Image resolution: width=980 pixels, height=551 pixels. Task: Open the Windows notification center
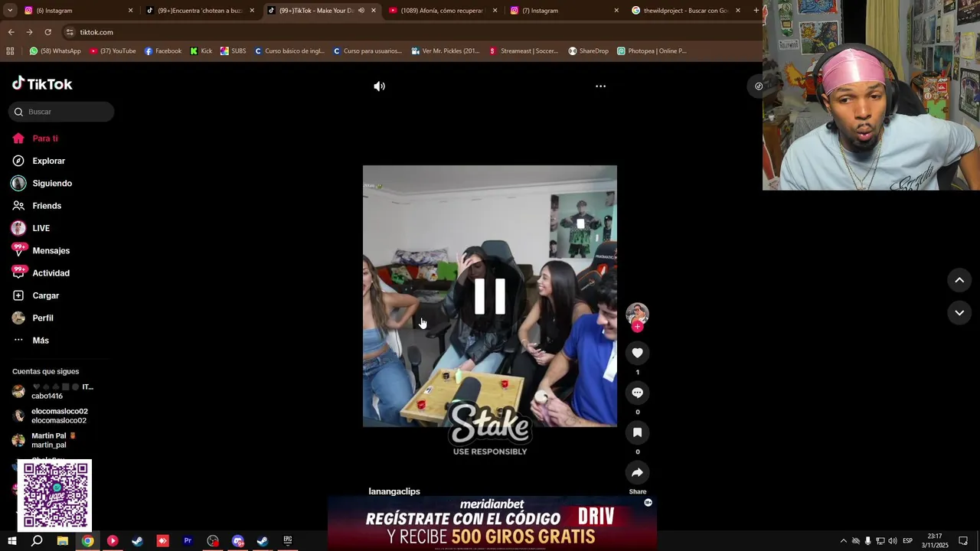point(963,541)
